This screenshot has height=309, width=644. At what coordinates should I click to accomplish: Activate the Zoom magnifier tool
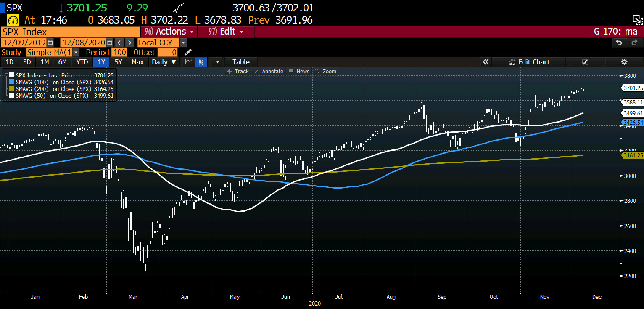click(326, 72)
